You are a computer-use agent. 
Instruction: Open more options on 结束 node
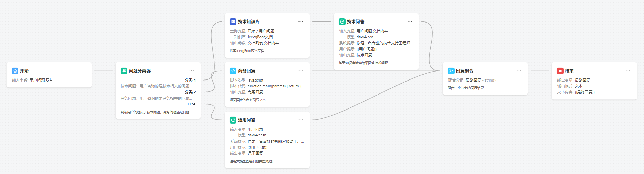pyautogui.click(x=628, y=71)
